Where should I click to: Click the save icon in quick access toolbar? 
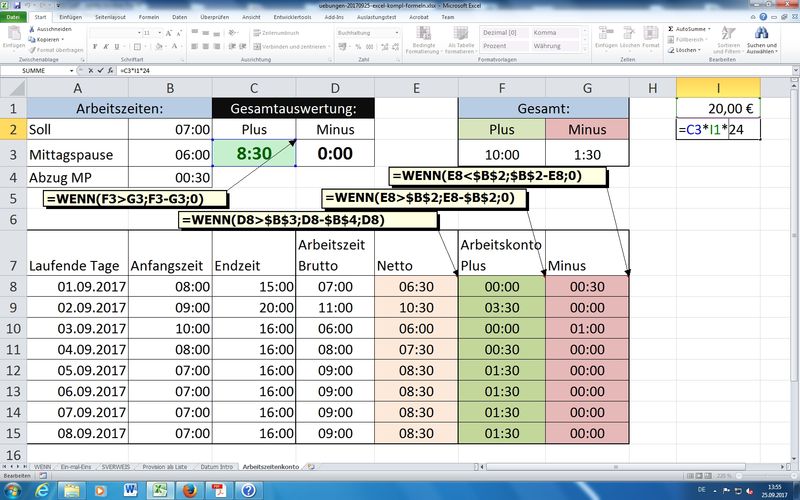(x=17, y=5)
